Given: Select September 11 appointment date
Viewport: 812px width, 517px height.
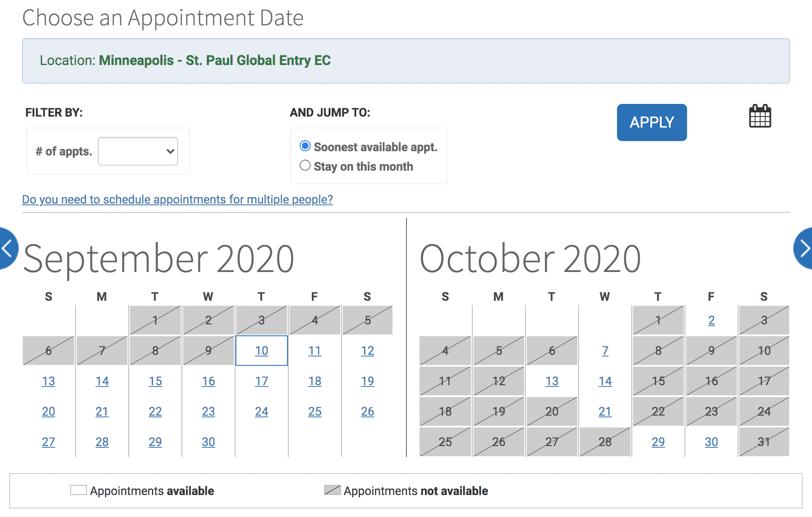Looking at the screenshot, I should 314,350.
